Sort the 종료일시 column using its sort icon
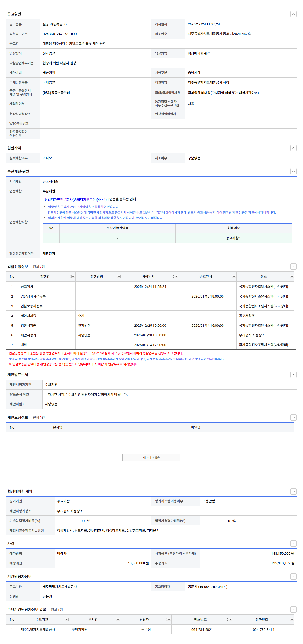The height and width of the screenshot is (644, 303). point(231,277)
